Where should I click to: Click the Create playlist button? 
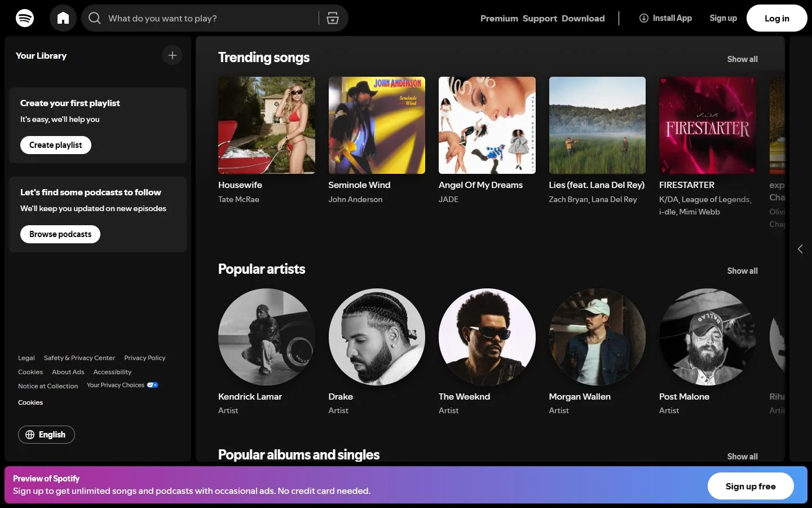56,145
